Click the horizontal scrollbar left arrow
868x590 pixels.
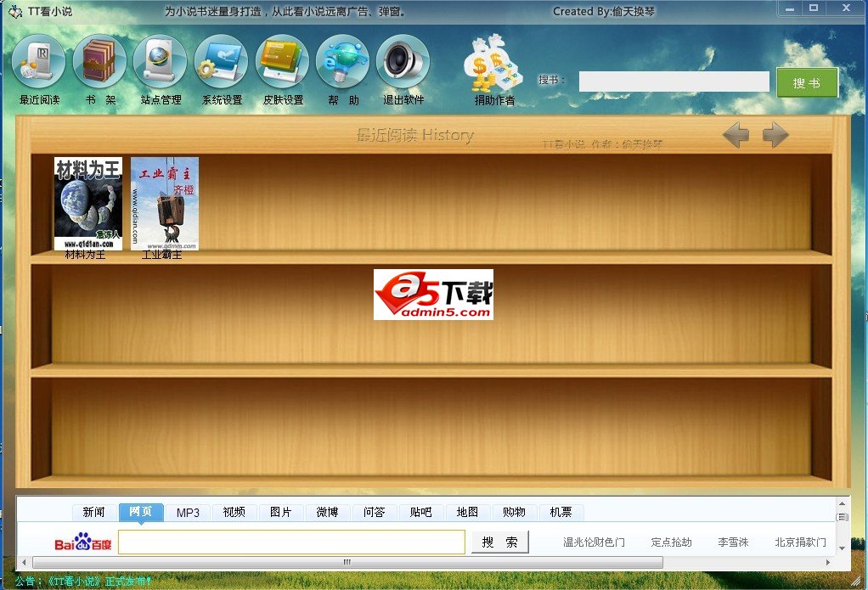pos(24,562)
